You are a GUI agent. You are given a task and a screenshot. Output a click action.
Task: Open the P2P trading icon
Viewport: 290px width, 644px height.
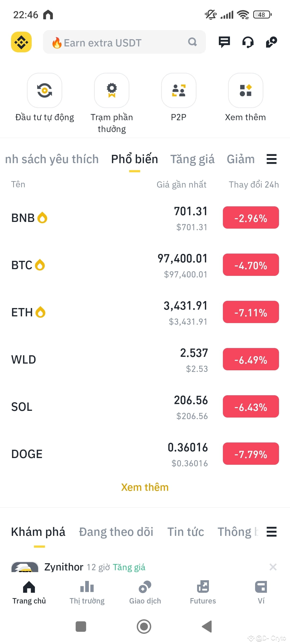point(179,90)
